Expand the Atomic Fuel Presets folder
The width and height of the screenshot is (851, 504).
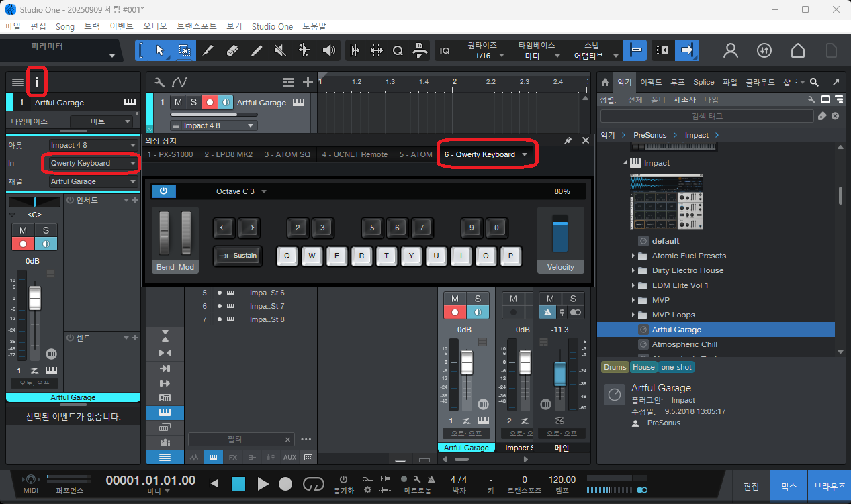click(633, 256)
